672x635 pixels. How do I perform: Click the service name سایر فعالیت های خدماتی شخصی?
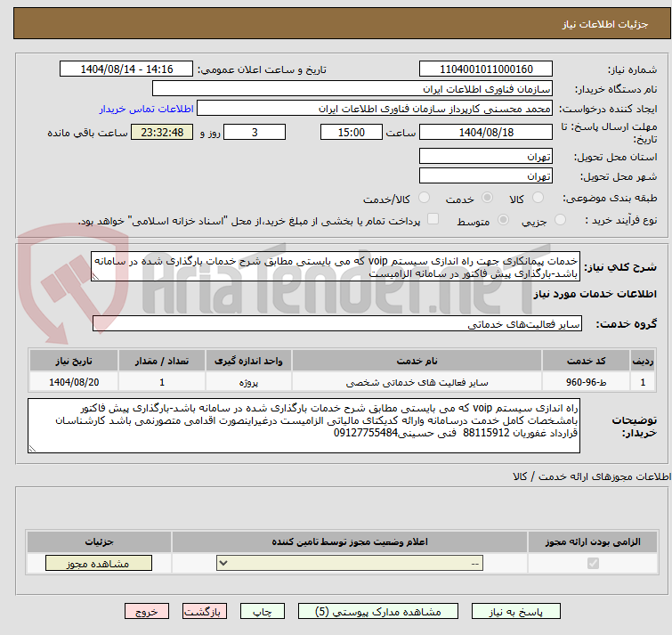(417, 382)
